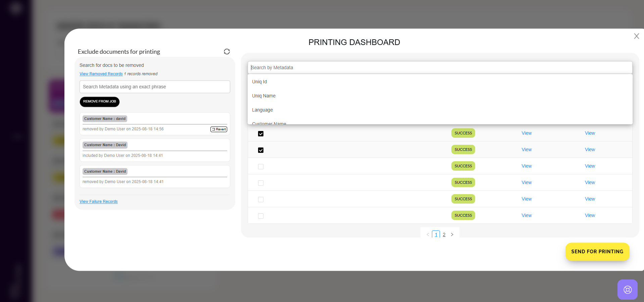Open View Removed Records link

point(101,74)
